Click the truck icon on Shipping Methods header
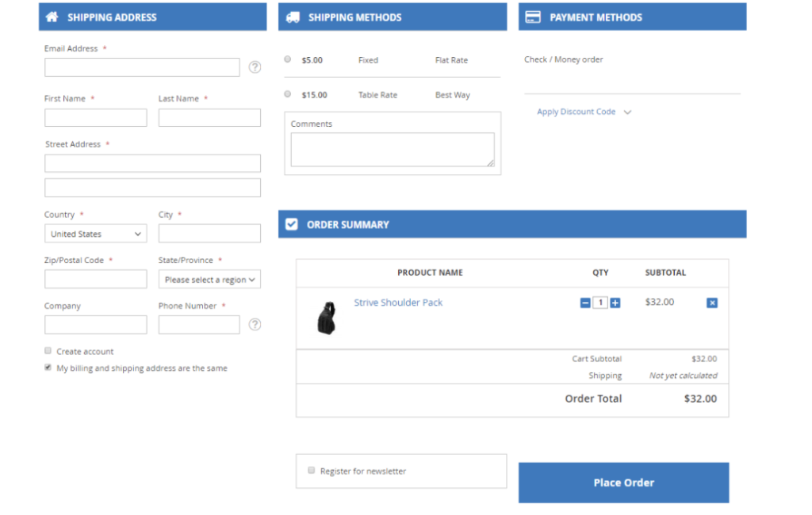This screenshot has height=515, width=812. coord(292,17)
